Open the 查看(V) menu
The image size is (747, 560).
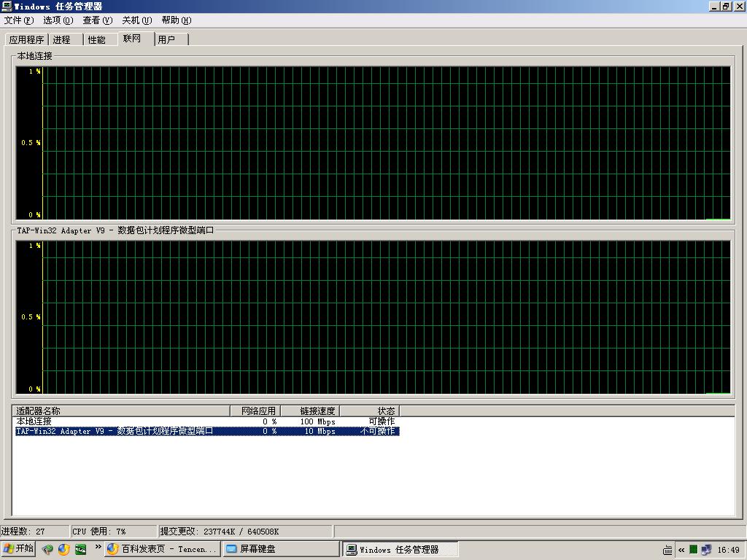tap(98, 20)
